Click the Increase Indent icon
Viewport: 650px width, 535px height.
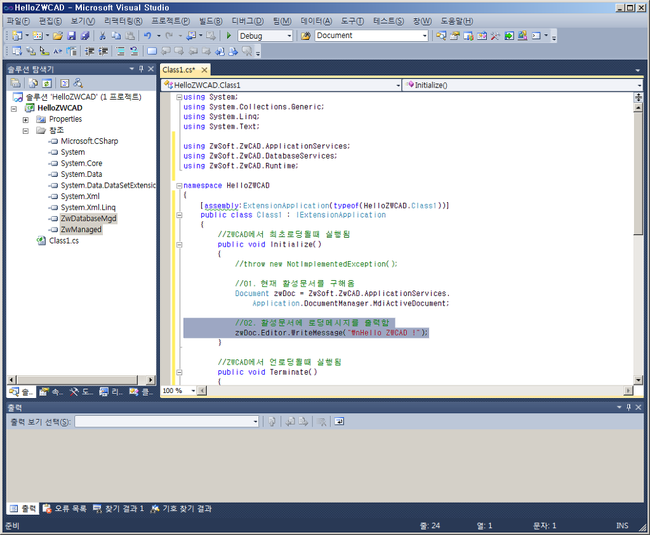point(103,51)
